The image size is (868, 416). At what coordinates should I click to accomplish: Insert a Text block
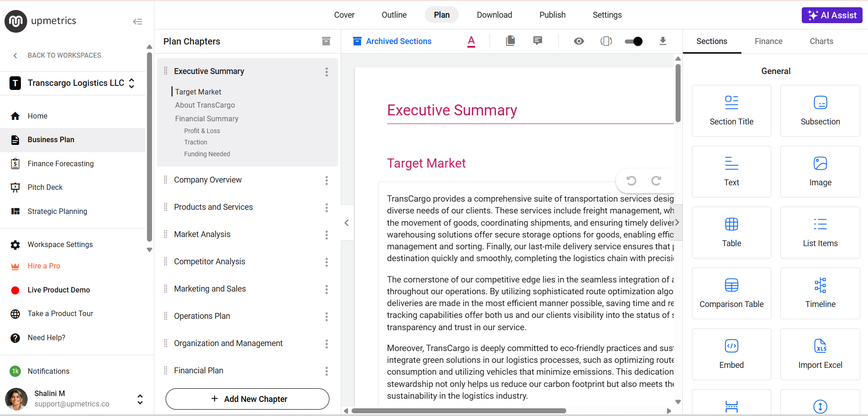pyautogui.click(x=731, y=172)
